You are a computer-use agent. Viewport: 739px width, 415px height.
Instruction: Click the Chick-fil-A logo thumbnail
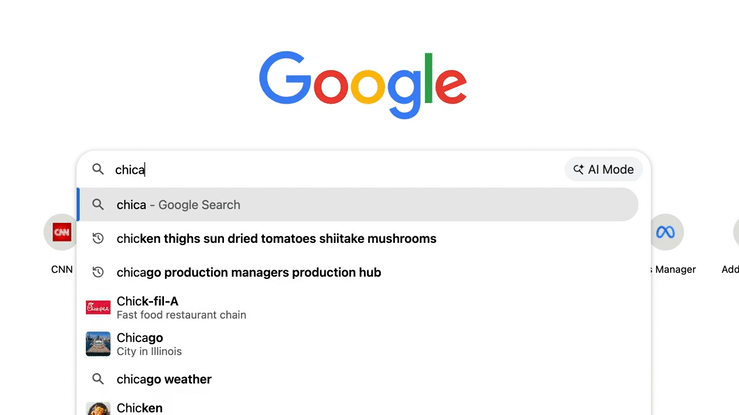click(x=98, y=308)
